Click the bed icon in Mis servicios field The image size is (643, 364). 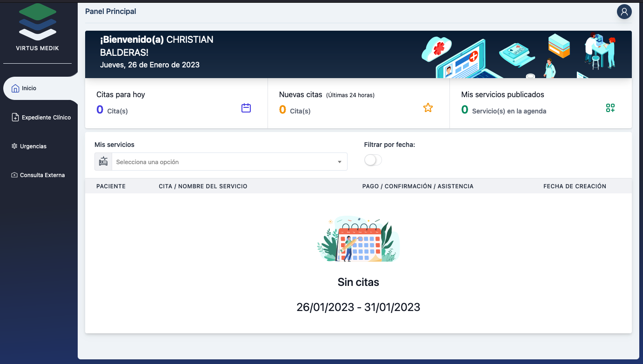[x=103, y=162]
